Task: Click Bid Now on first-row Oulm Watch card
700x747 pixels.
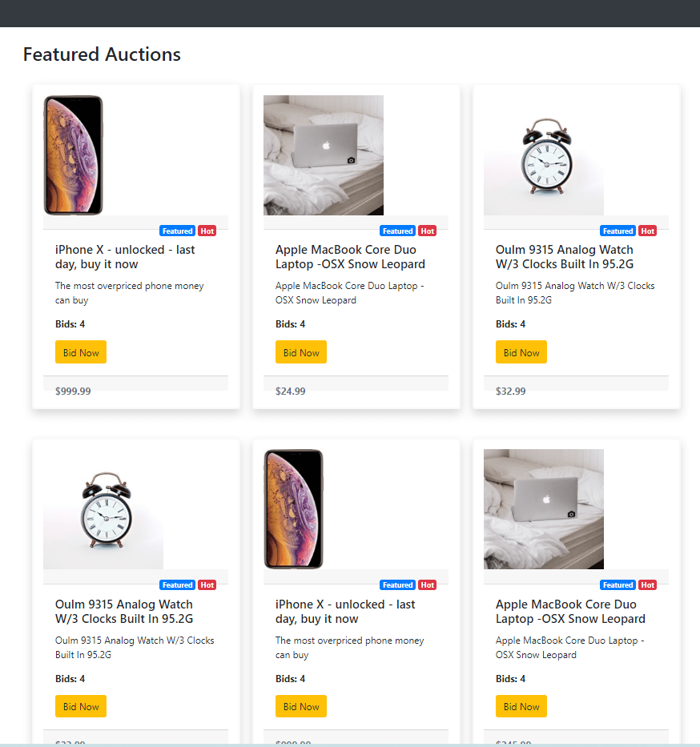Action: 521,352
